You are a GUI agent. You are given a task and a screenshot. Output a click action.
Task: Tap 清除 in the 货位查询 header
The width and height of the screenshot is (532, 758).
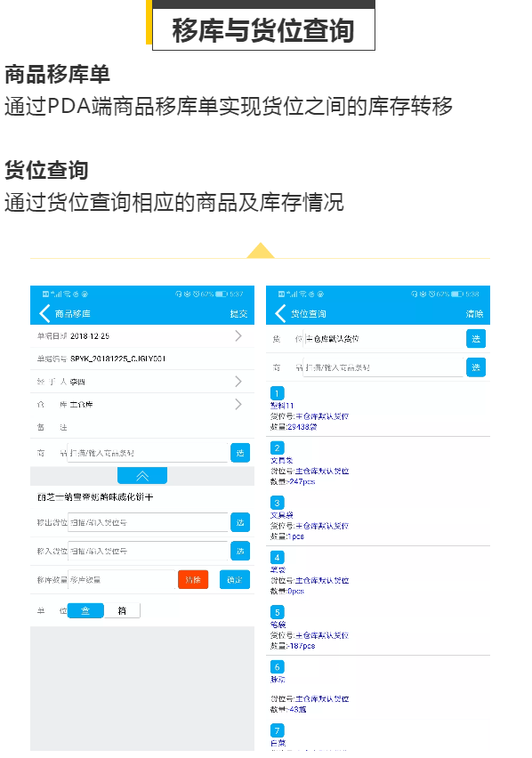[474, 314]
